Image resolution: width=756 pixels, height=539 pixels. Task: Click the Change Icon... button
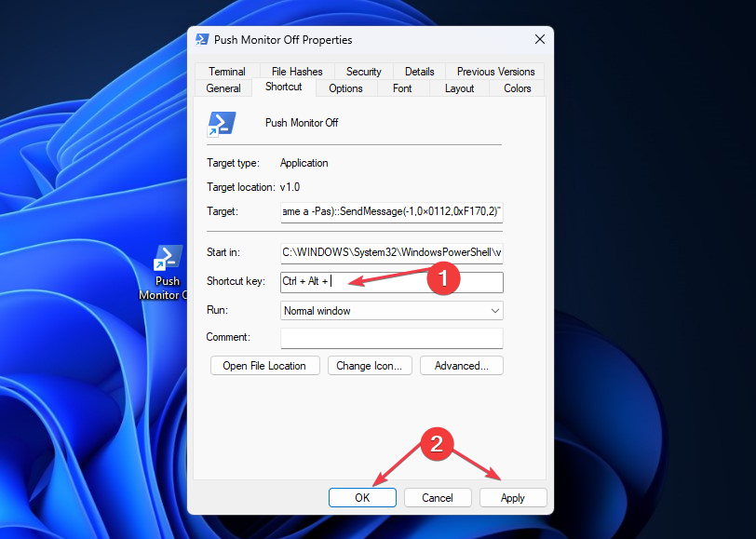[x=370, y=366]
